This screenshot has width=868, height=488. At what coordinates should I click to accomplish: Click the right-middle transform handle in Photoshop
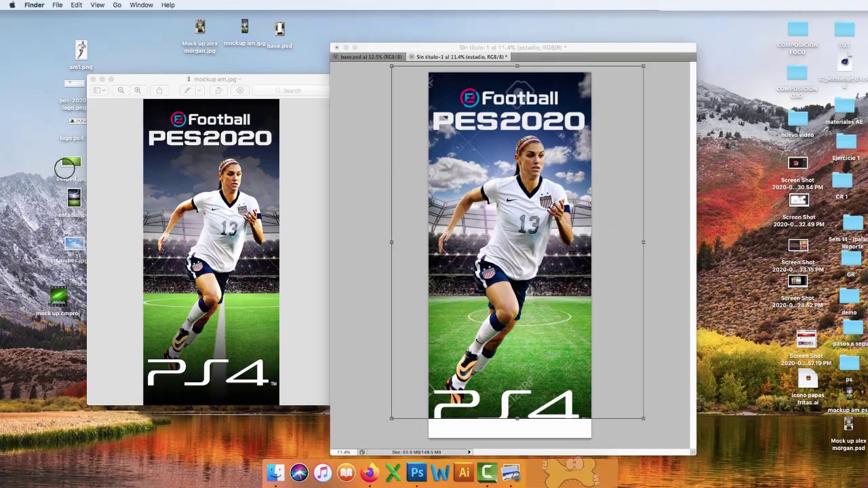(x=643, y=242)
